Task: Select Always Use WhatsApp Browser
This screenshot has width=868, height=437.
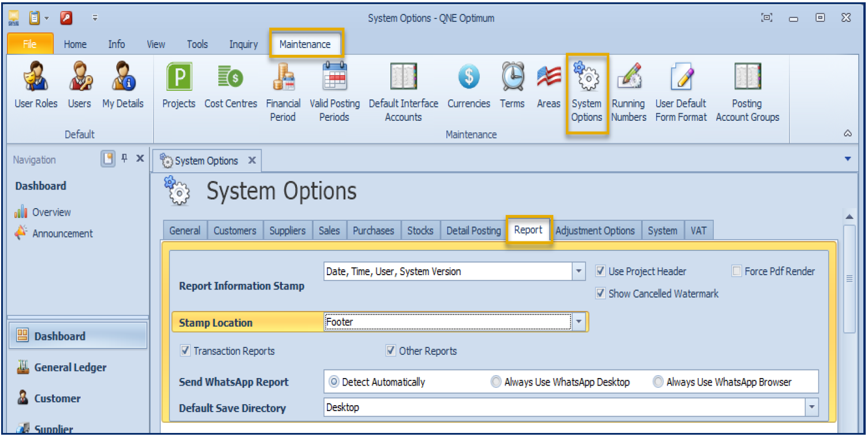Action: [658, 382]
